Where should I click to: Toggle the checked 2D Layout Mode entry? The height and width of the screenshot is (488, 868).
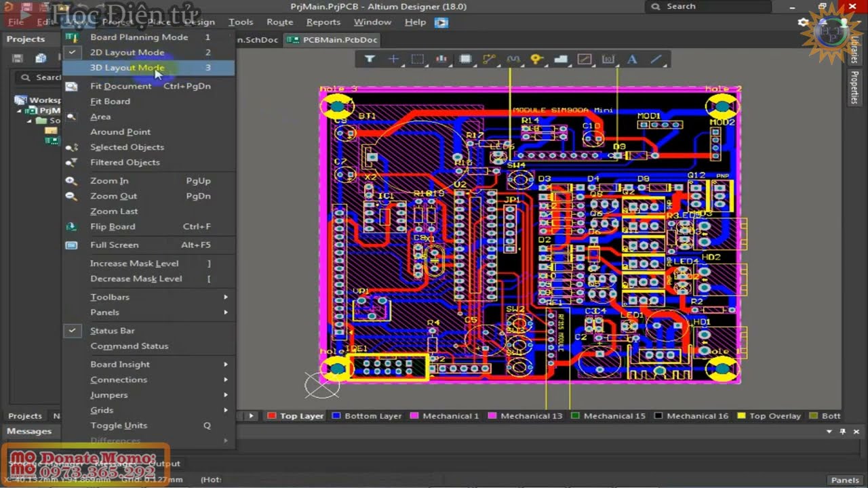pos(149,52)
